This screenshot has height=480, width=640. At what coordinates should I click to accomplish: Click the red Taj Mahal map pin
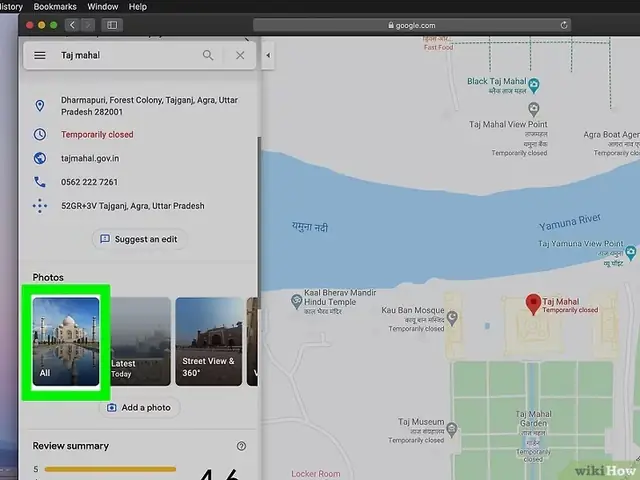coord(533,304)
